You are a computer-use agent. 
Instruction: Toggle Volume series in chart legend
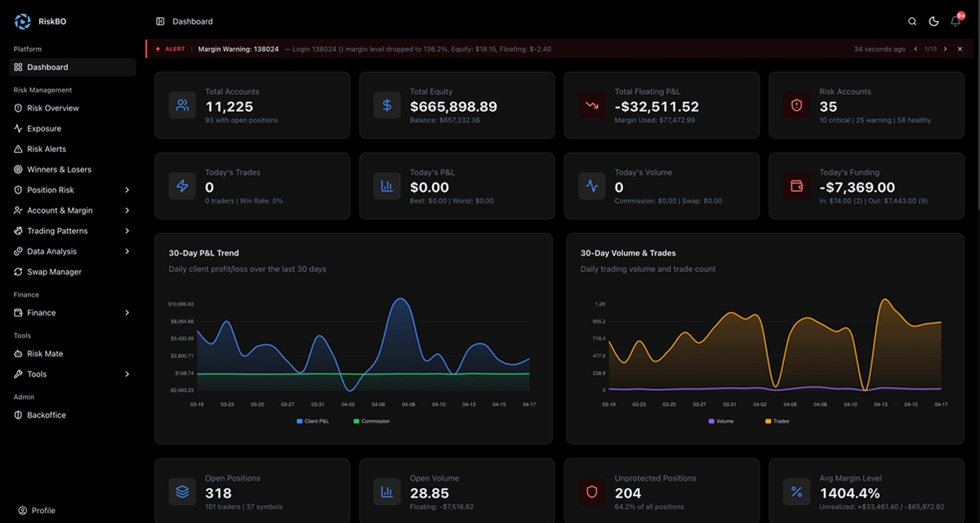pyautogui.click(x=711, y=422)
